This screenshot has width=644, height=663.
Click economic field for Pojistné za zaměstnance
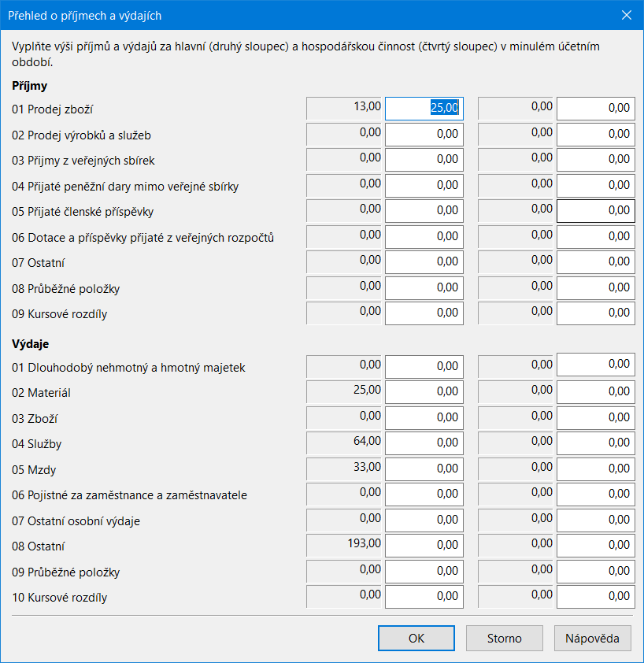coord(596,494)
